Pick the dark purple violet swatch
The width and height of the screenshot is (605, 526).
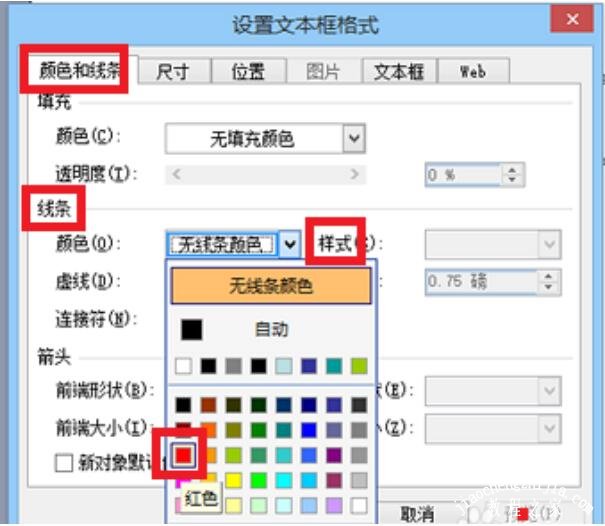coord(334,455)
